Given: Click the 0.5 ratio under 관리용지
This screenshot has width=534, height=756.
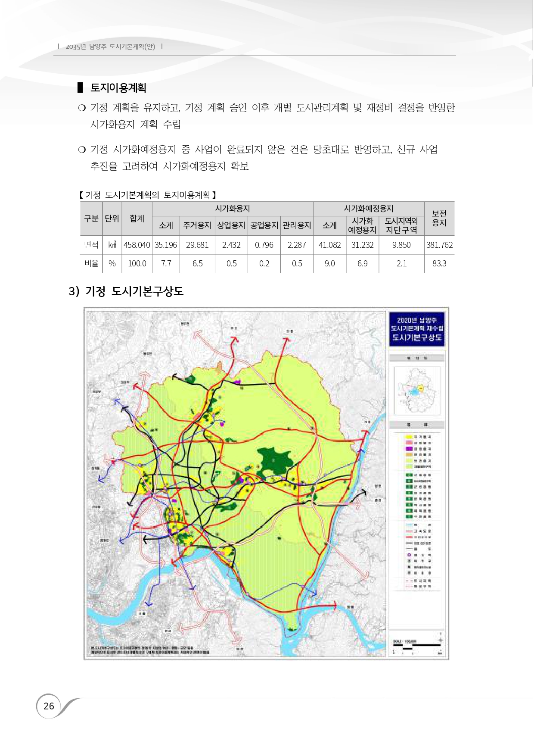Looking at the screenshot, I should tap(297, 263).
